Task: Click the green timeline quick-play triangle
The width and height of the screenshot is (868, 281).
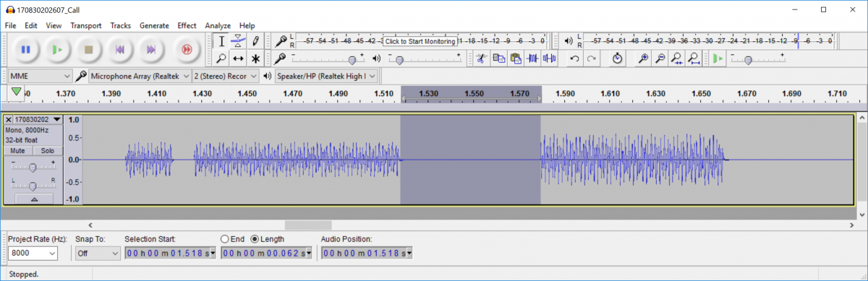Action: coord(16,92)
